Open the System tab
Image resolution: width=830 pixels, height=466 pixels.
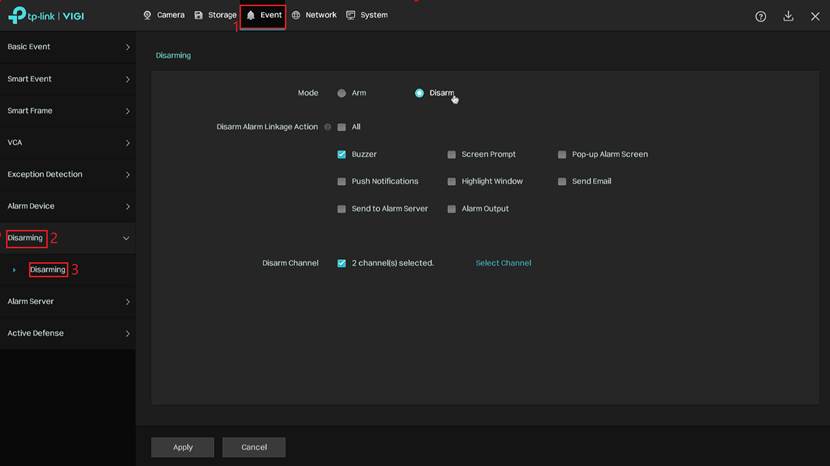(367, 15)
